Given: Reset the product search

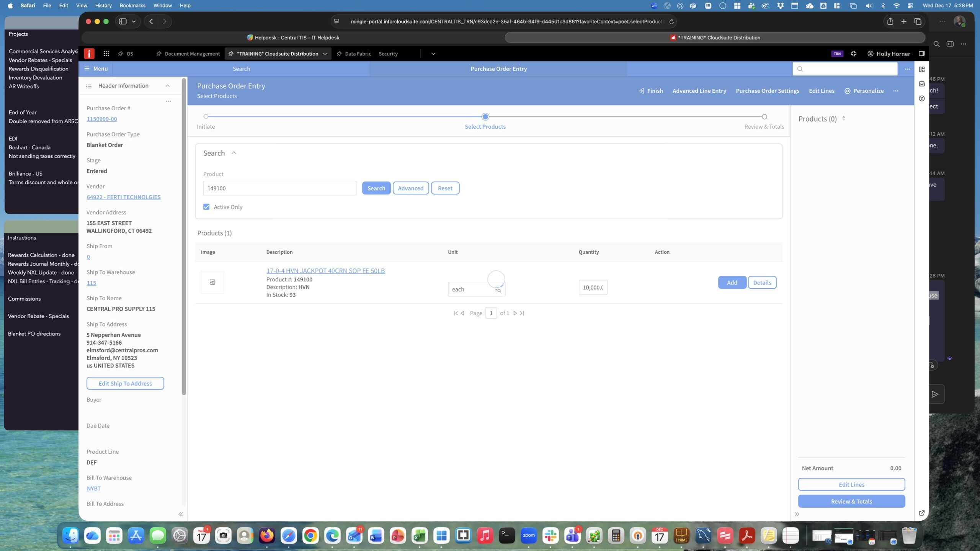Looking at the screenshot, I should click(x=445, y=188).
